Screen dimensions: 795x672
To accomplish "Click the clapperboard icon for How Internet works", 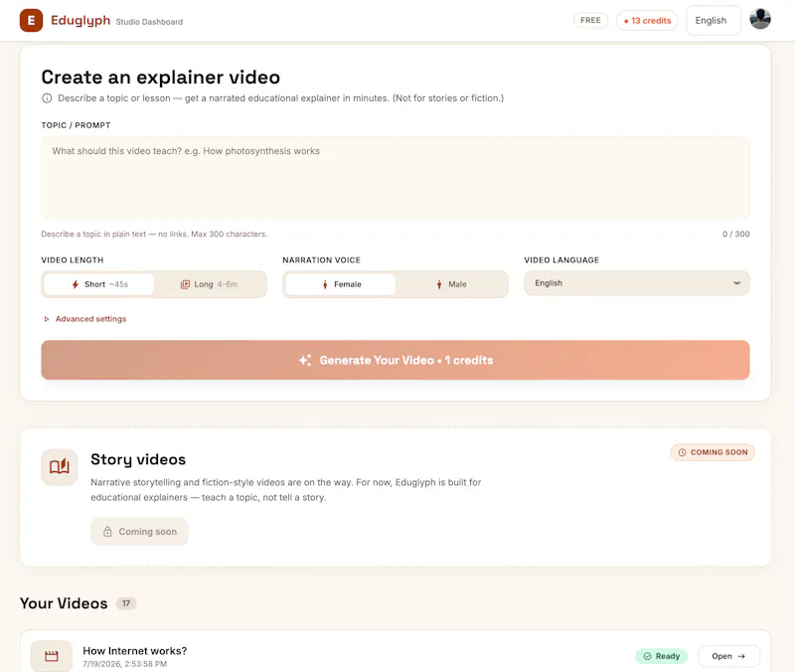I will coord(52,656).
